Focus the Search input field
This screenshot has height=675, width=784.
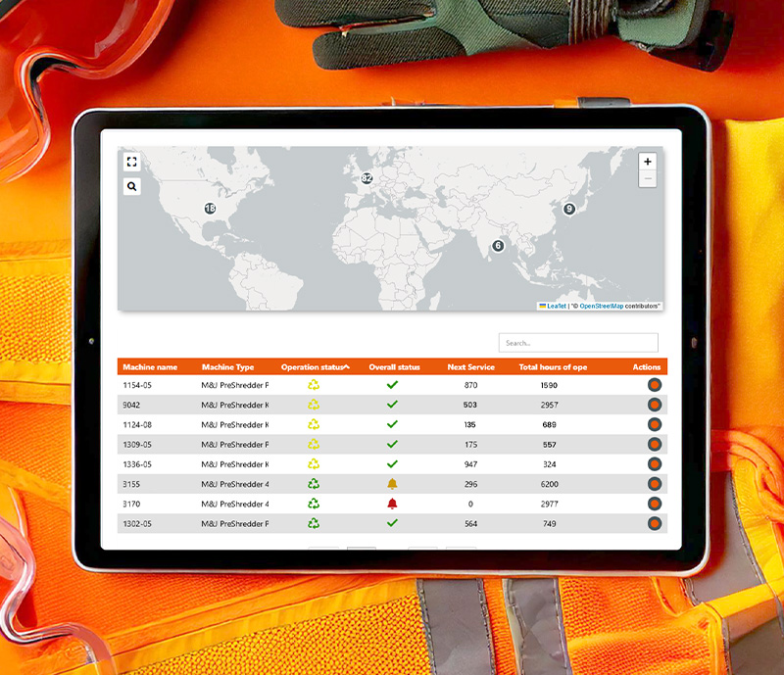[x=578, y=343]
